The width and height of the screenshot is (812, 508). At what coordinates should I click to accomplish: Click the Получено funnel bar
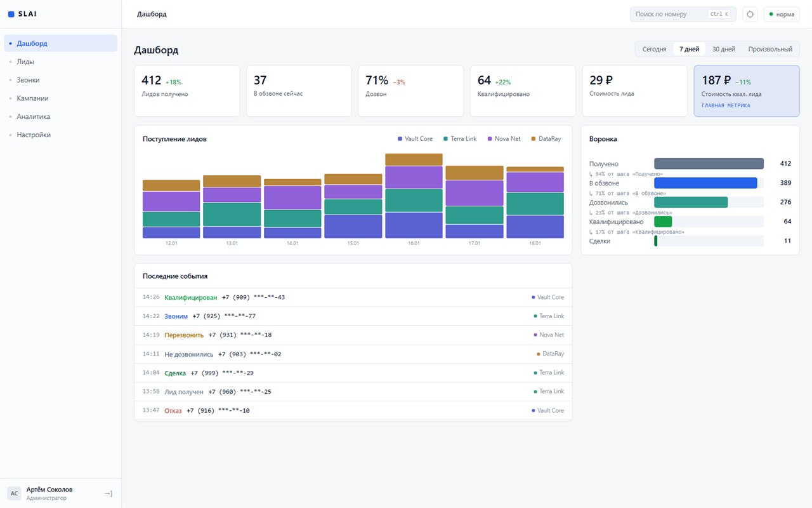pyautogui.click(x=709, y=164)
